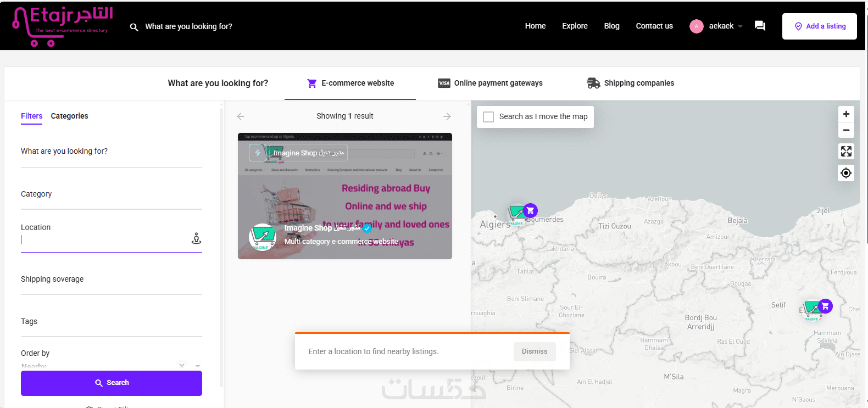This screenshot has height=408, width=868.
Task: Open the Blog page
Action: [611, 26]
